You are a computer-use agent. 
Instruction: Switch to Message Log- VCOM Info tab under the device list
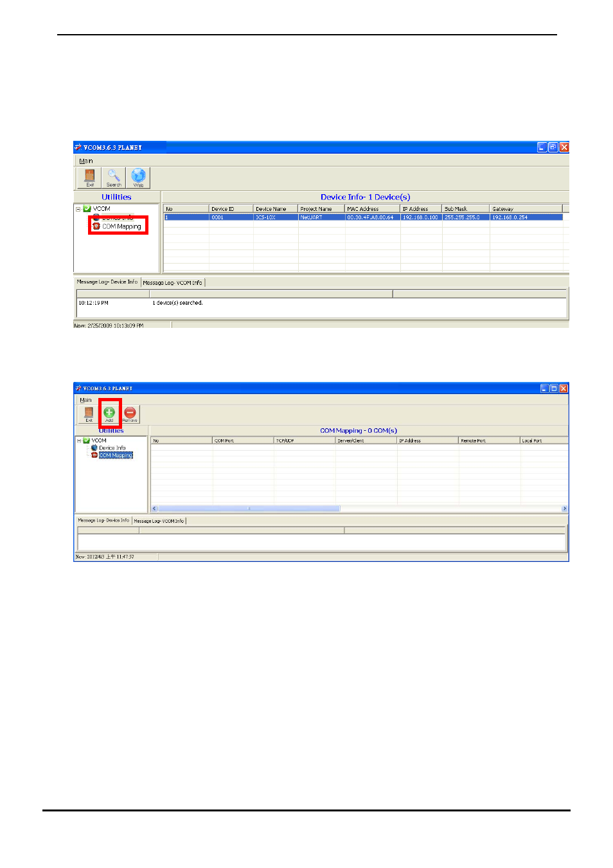(x=172, y=282)
